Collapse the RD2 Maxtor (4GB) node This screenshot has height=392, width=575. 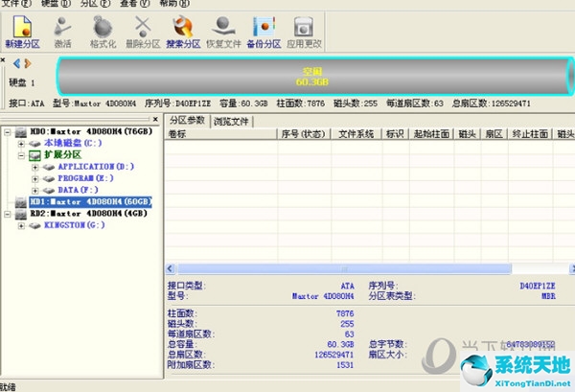(7, 214)
